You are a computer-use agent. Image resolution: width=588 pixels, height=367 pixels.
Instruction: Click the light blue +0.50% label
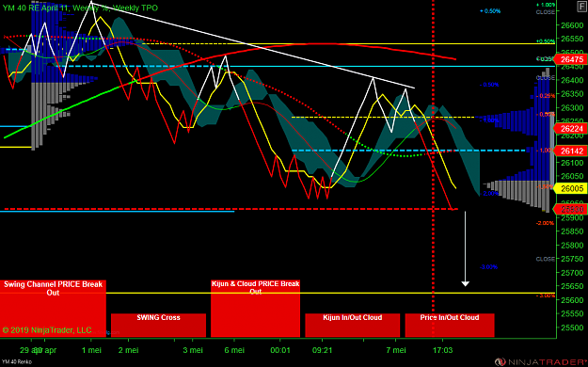[x=490, y=11]
